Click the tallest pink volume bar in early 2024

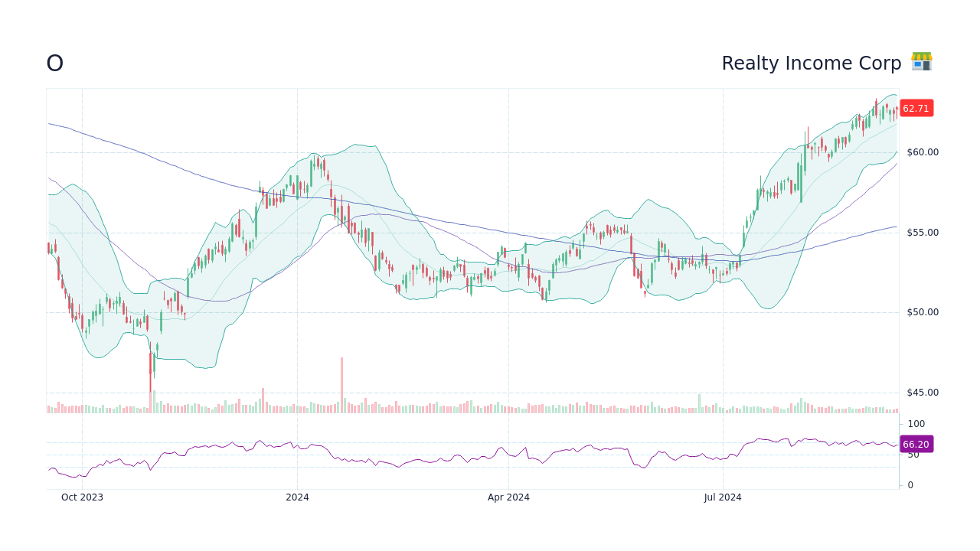click(x=341, y=385)
